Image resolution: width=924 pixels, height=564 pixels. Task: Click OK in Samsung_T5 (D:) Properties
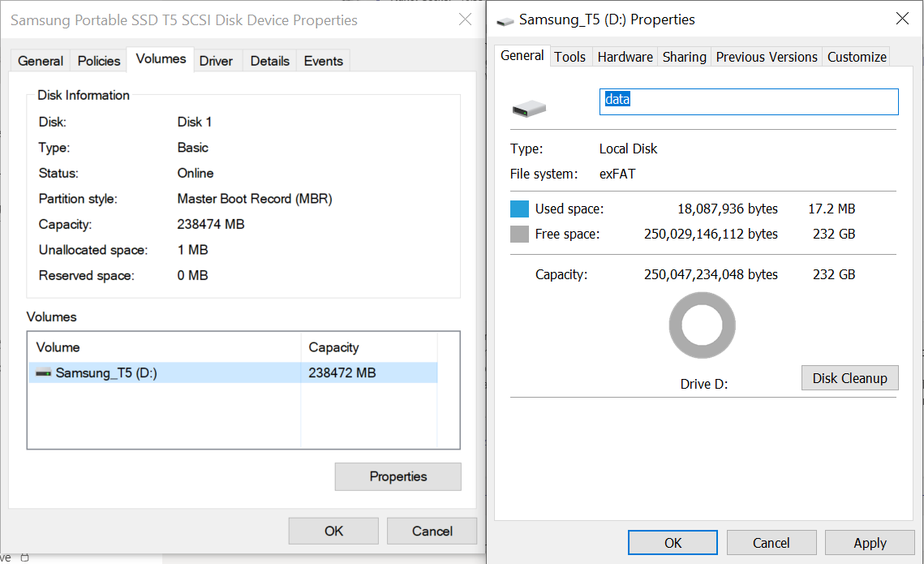click(673, 543)
